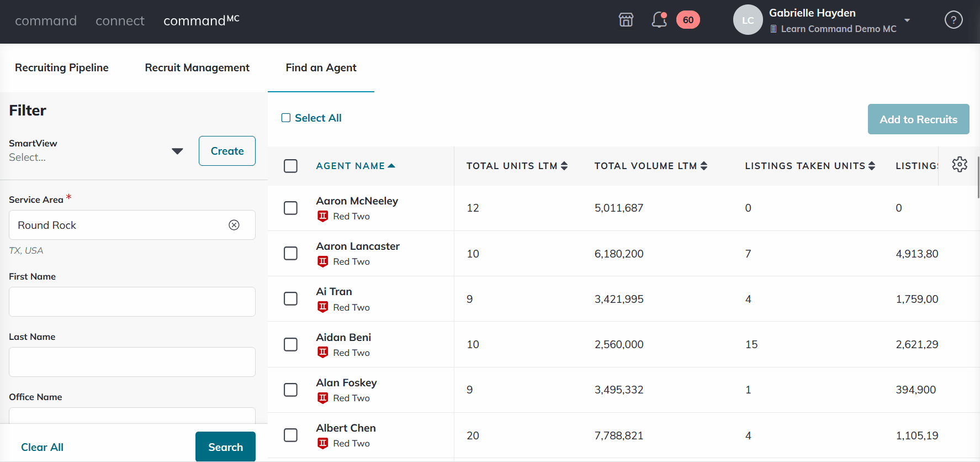
Task: Open the help question mark icon
Action: pos(953,20)
